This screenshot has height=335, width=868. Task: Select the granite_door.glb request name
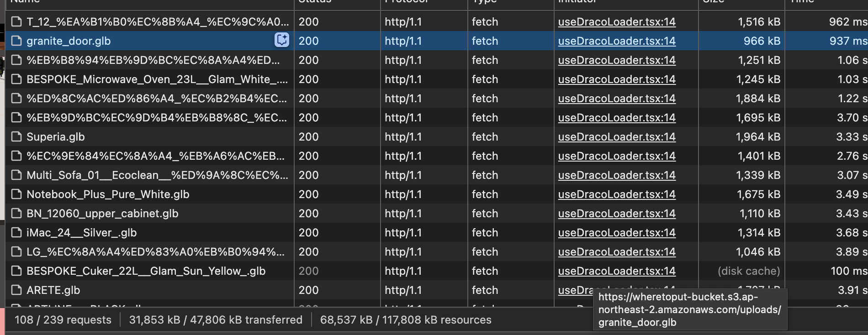(x=69, y=41)
